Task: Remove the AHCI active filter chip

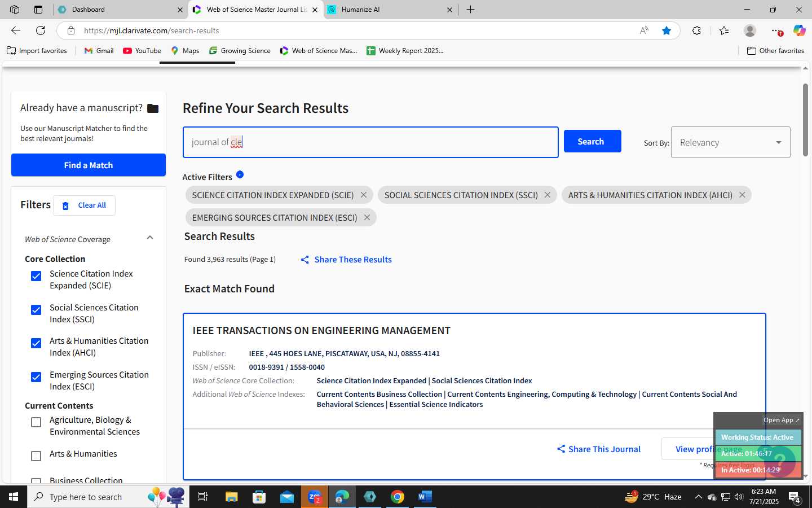Action: coord(742,195)
